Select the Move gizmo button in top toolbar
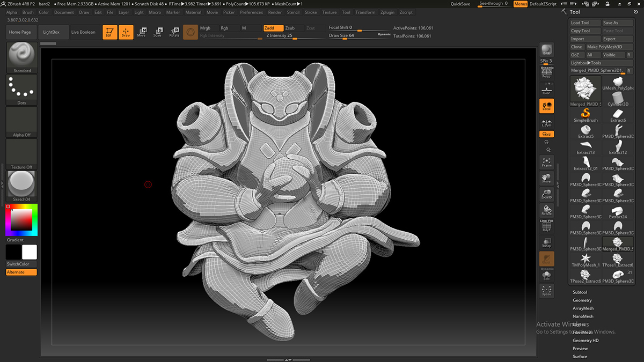The image size is (644, 362). pos(141,32)
